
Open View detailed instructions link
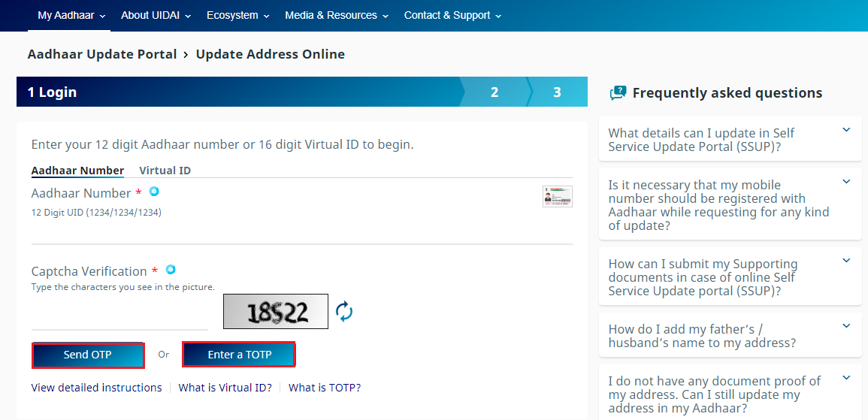[x=97, y=388]
